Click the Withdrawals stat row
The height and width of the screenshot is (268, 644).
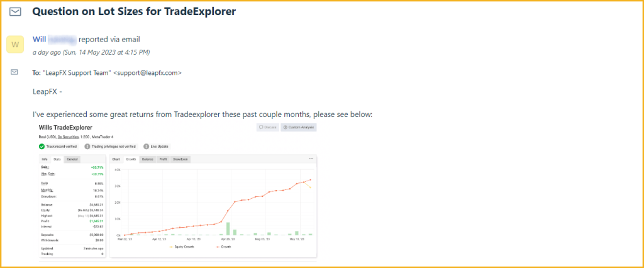pos(72,240)
